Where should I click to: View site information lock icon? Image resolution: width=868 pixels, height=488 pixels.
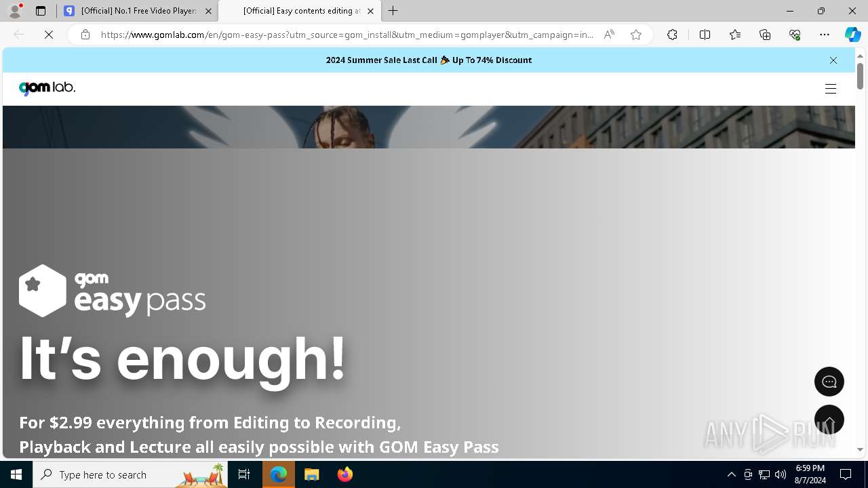pyautogui.click(x=85, y=35)
